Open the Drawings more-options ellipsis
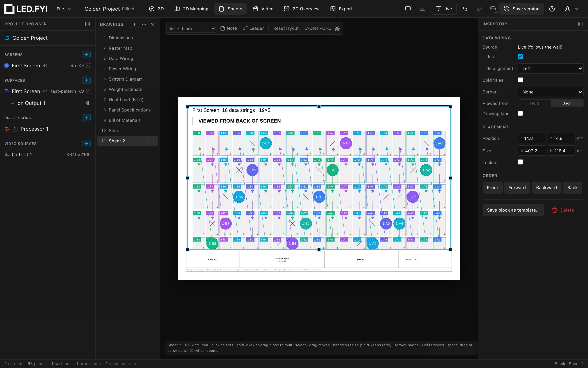The height and width of the screenshot is (368, 588). pos(144,24)
